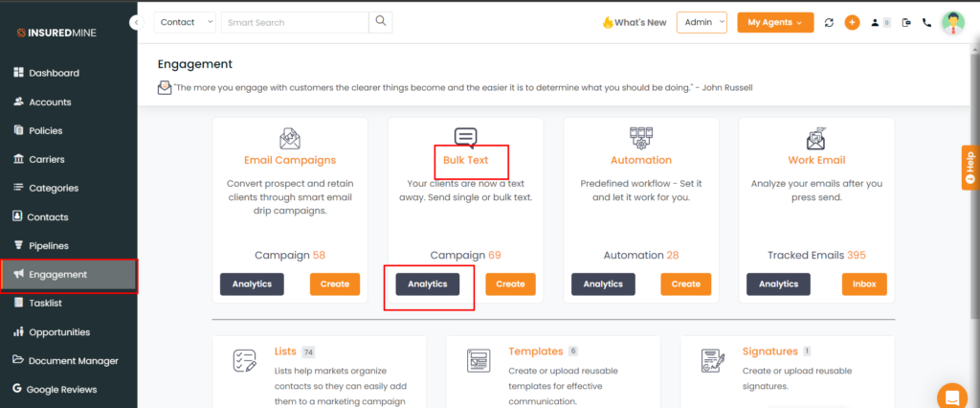Open Analytics for Email Campaigns
The width and height of the screenshot is (980, 408).
252,284
